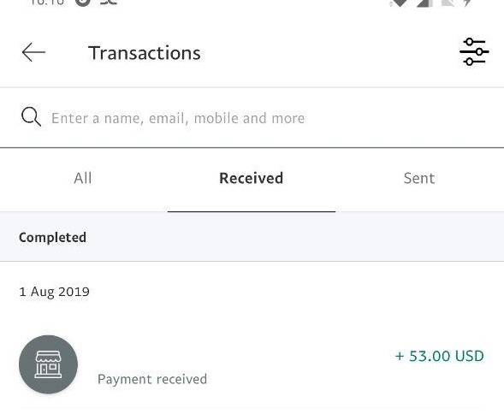Image resolution: width=504 pixels, height=420 pixels.
Task: Tap the cellular signal status icon
Action: (x=425, y=3)
